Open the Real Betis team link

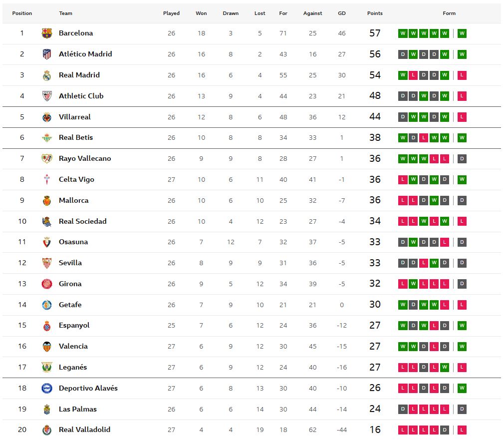point(76,137)
